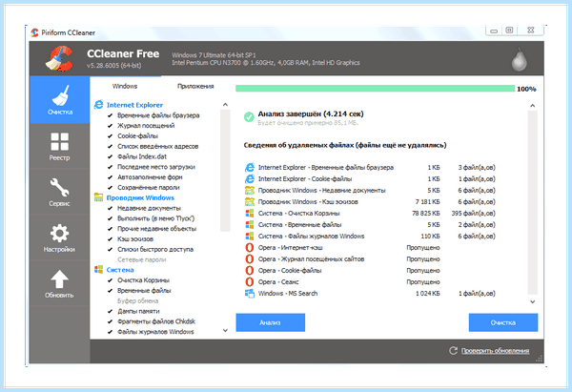Click the window resize grip corner
Screen dimensions: 572x392
coord(540,359)
